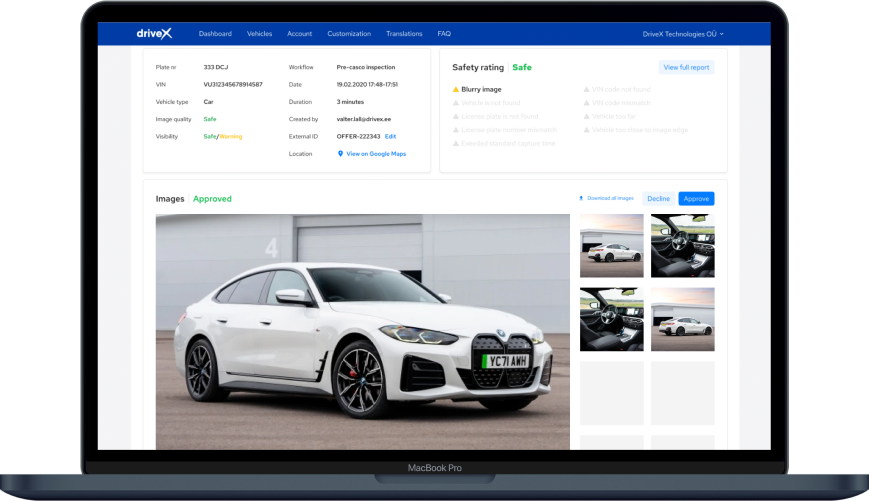Click the main white BMW image
The width and height of the screenshot is (869, 501).
coord(362,331)
